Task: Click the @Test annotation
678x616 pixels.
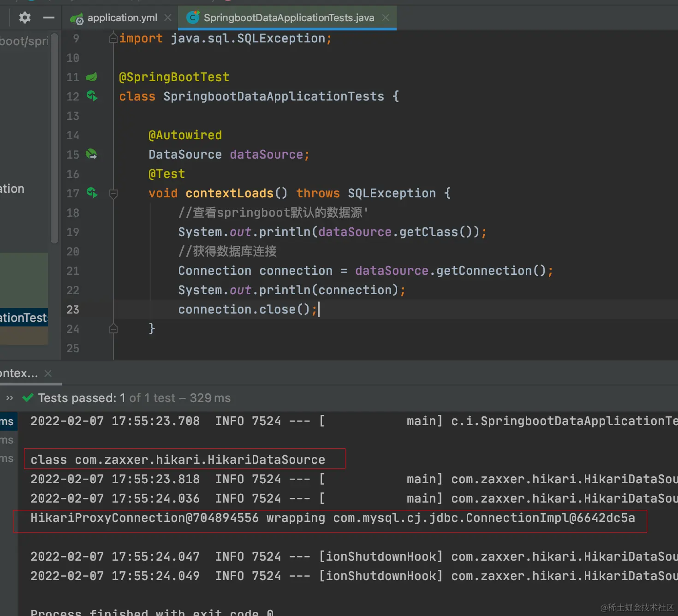Action: [x=167, y=174]
